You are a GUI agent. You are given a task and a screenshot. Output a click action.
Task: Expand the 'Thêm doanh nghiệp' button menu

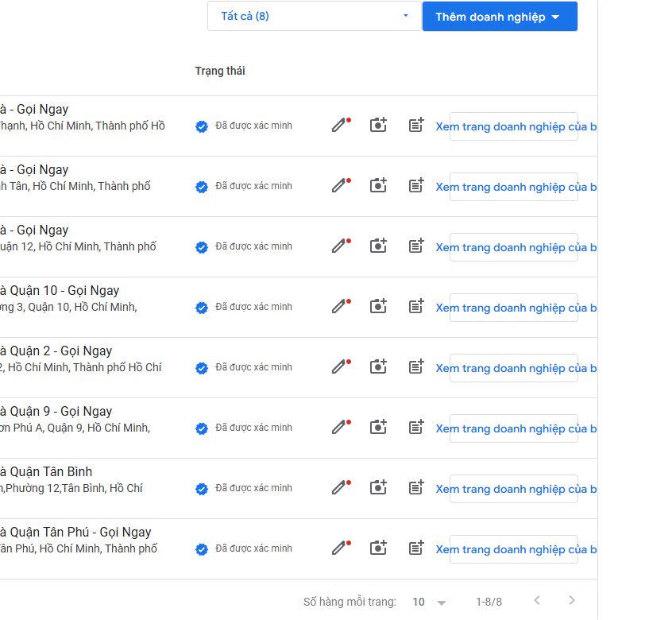pos(500,16)
